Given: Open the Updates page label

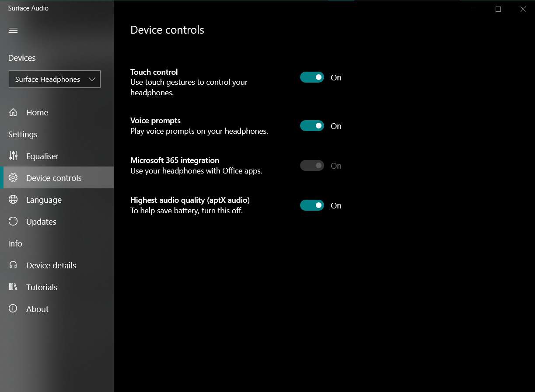Looking at the screenshot, I should 41,222.
